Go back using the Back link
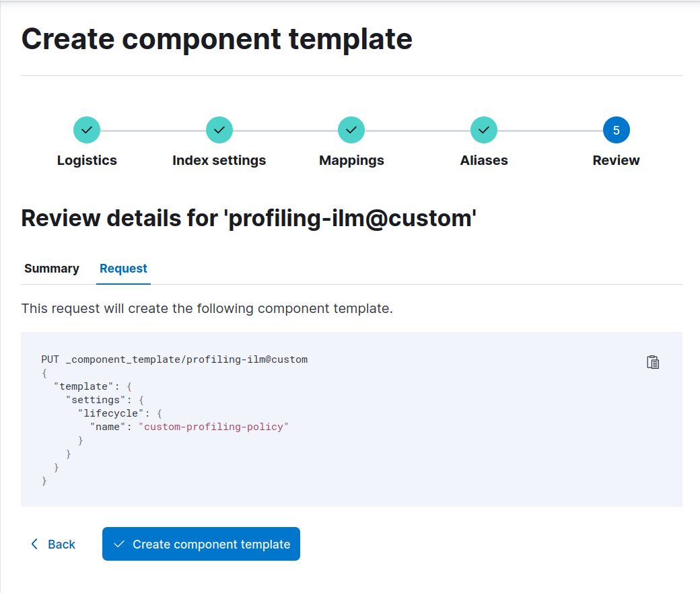Screen dimensions: 700x593 [x=61, y=544]
